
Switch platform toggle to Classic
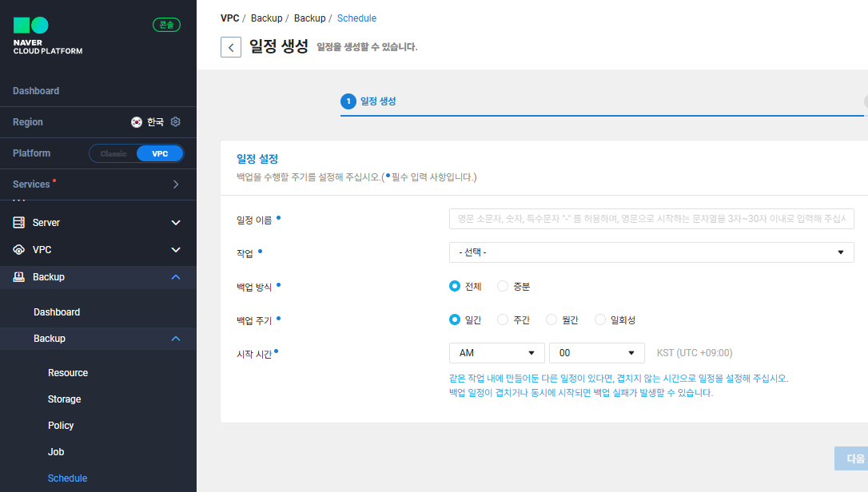click(113, 154)
